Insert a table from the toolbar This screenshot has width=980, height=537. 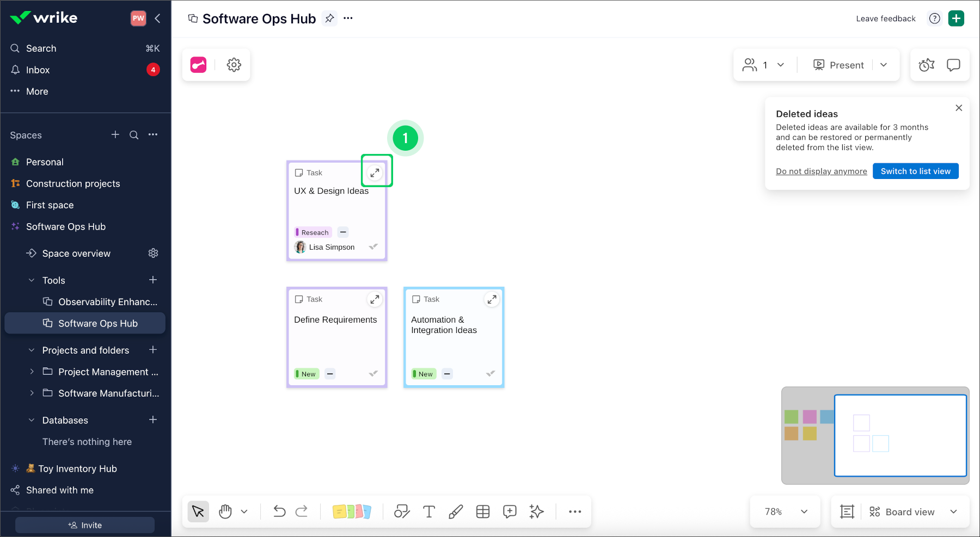coord(483,511)
